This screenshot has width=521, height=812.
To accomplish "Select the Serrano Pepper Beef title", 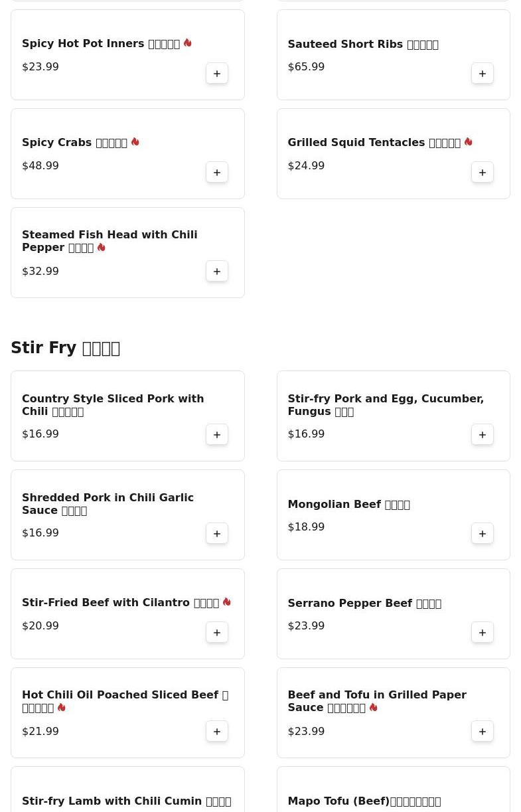I will click(x=364, y=604).
